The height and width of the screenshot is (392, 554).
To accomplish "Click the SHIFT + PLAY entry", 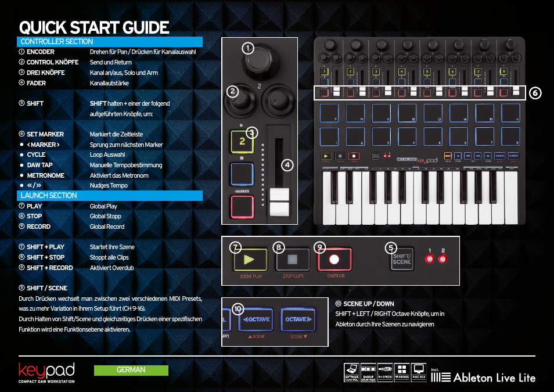I will tap(45, 247).
